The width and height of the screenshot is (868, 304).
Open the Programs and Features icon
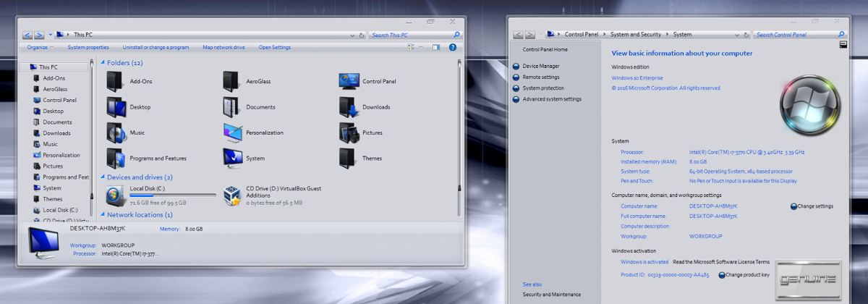(116, 158)
